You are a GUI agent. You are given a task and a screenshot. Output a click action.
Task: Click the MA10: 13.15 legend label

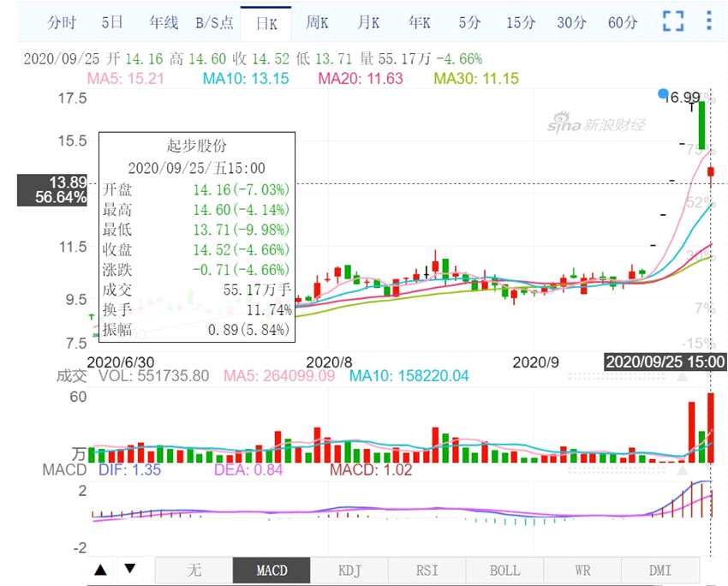[246, 78]
